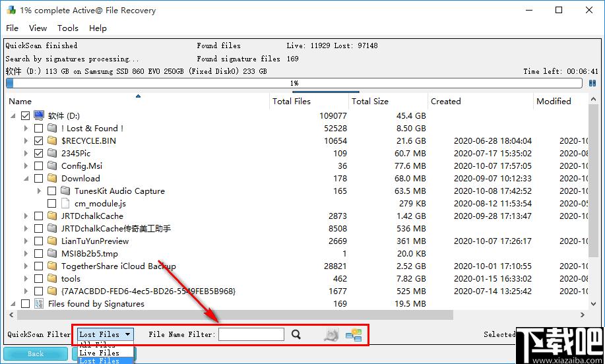Select the JRTDchalkCache传奇美工助手 row
Screen dimensions: 605x364
click(x=297, y=228)
